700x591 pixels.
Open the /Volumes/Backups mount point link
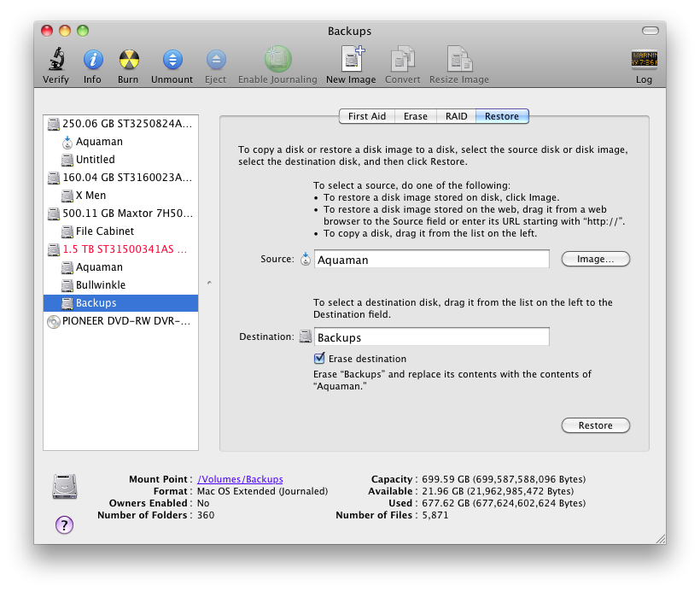pos(240,479)
